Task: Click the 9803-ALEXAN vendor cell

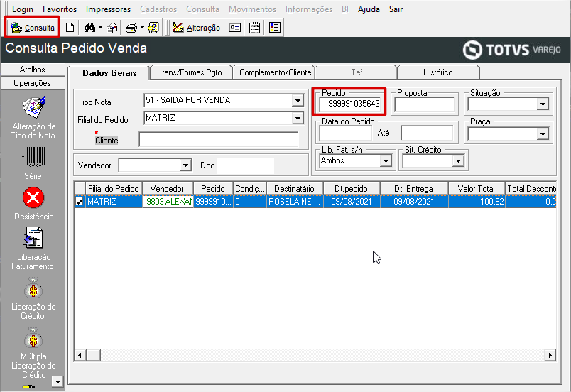Action: pyautogui.click(x=168, y=201)
